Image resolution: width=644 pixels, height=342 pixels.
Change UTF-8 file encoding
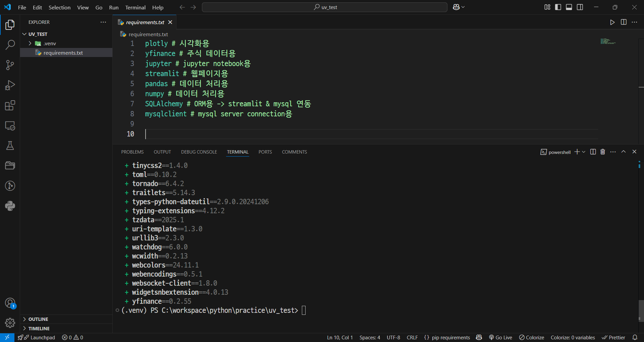click(393, 337)
